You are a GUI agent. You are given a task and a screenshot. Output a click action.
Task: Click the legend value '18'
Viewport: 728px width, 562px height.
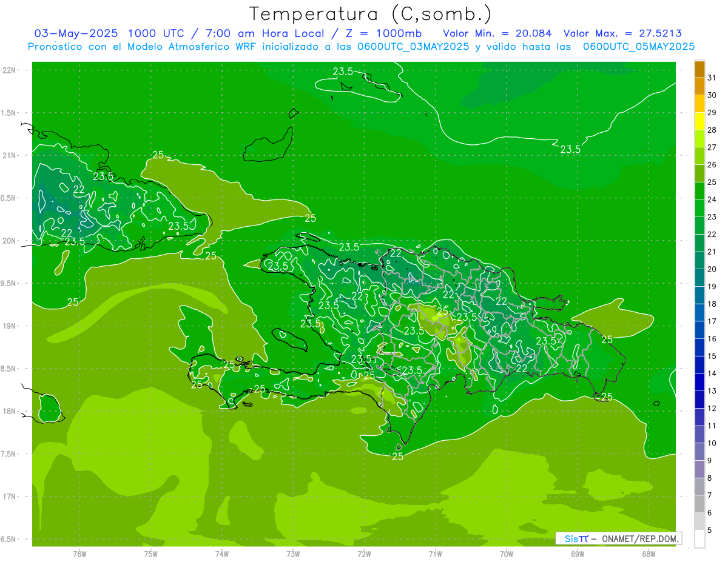tap(712, 304)
